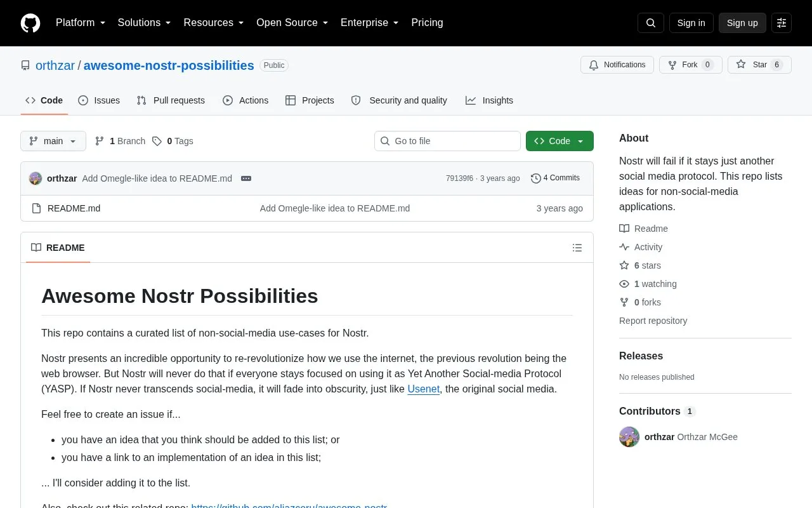Open the orthzar owner link in title
Image resolution: width=812 pixels, height=508 pixels.
[55, 65]
